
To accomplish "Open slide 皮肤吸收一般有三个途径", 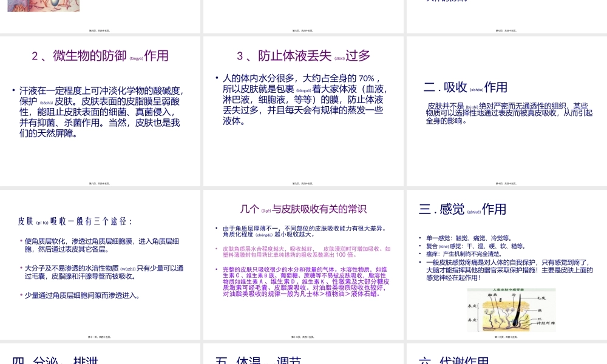I will pyautogui.click(x=100, y=264).
